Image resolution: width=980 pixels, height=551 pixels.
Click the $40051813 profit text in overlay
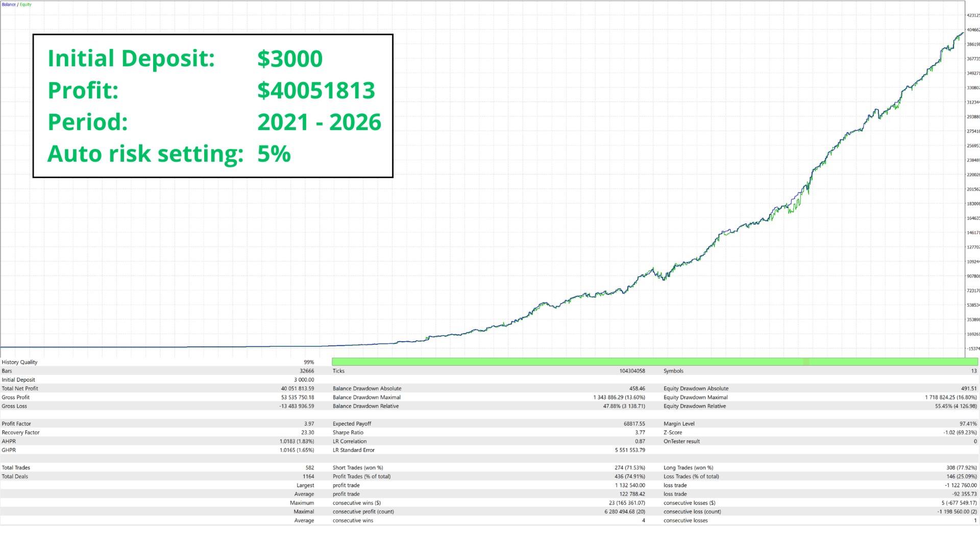point(316,90)
